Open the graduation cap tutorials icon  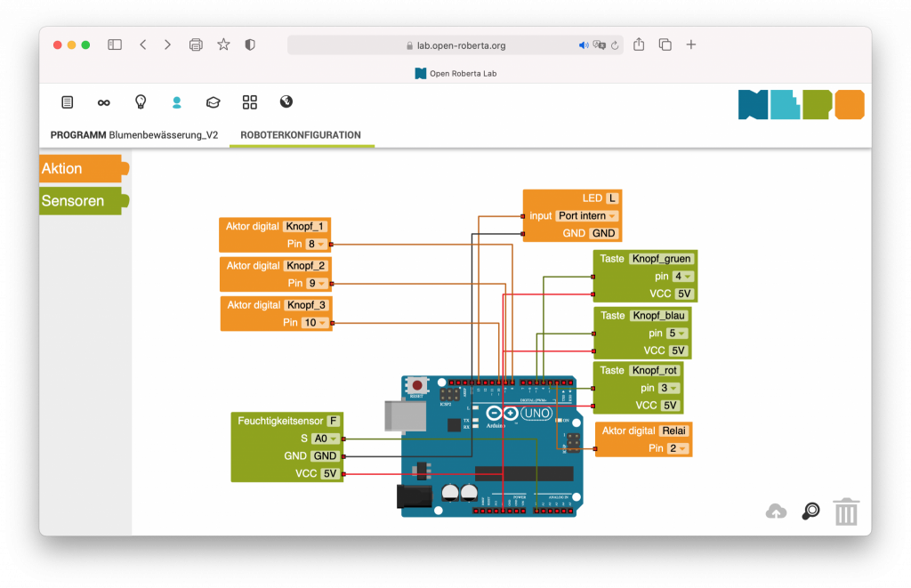click(213, 102)
